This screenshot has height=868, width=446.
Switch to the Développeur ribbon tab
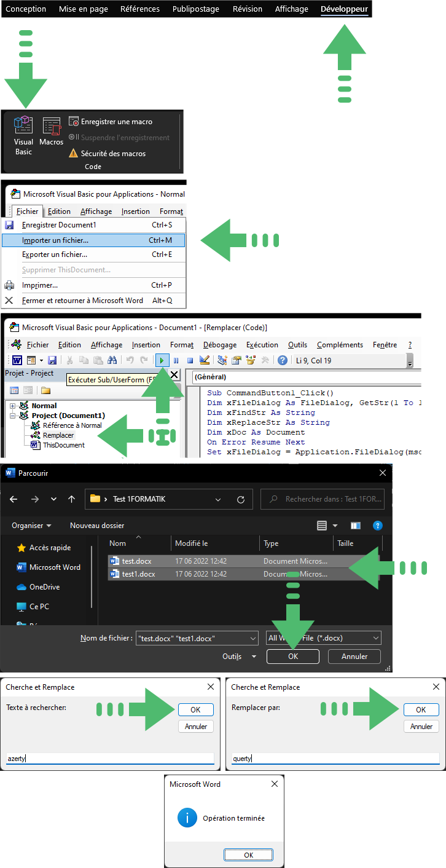(x=344, y=9)
